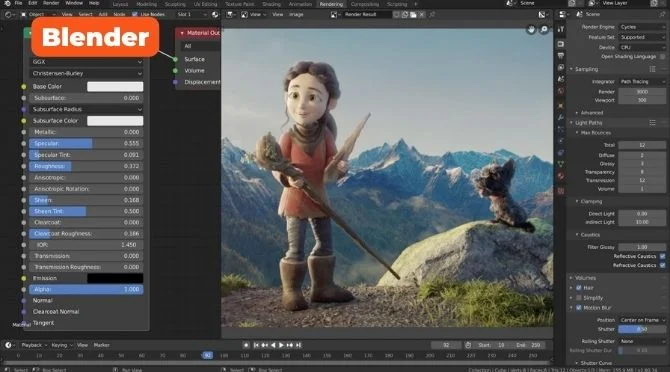Open the Integrator Path Tracing dropdown
The width and height of the screenshot is (670, 372).
pyautogui.click(x=642, y=82)
